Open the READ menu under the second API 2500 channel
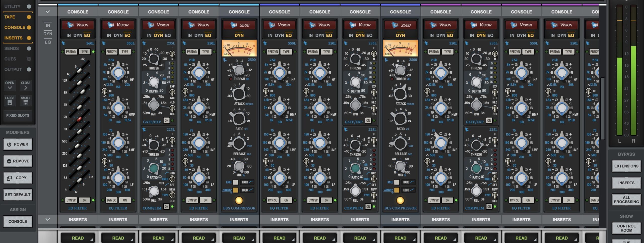The height and width of the screenshot is (243, 644). [x=400, y=238]
